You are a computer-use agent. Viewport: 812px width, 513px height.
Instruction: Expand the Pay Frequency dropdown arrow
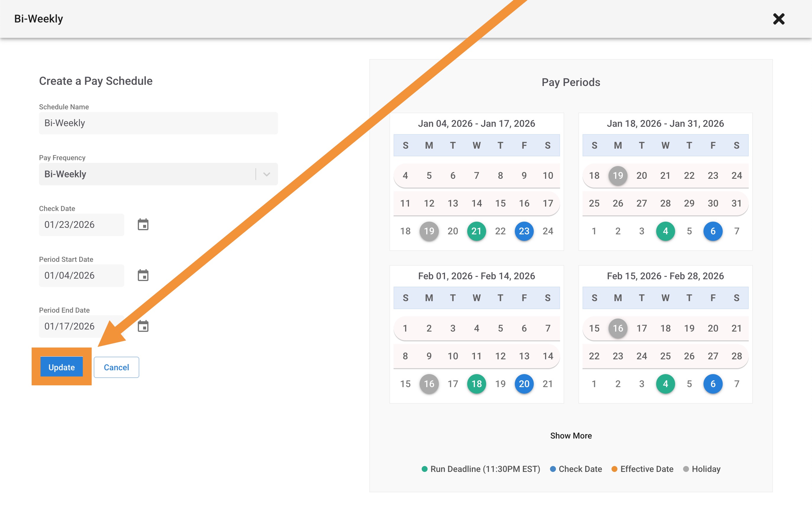click(267, 174)
